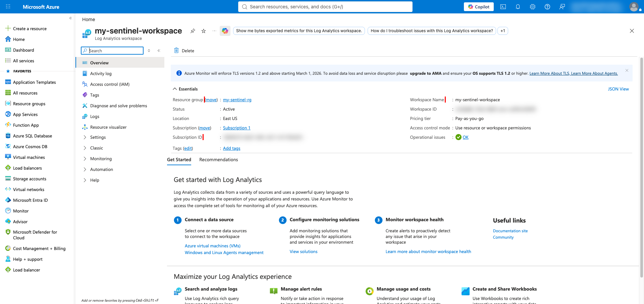Viewport: 644px width, 304px height.
Task: Open the feedback icon in top bar
Action: click(x=562, y=7)
